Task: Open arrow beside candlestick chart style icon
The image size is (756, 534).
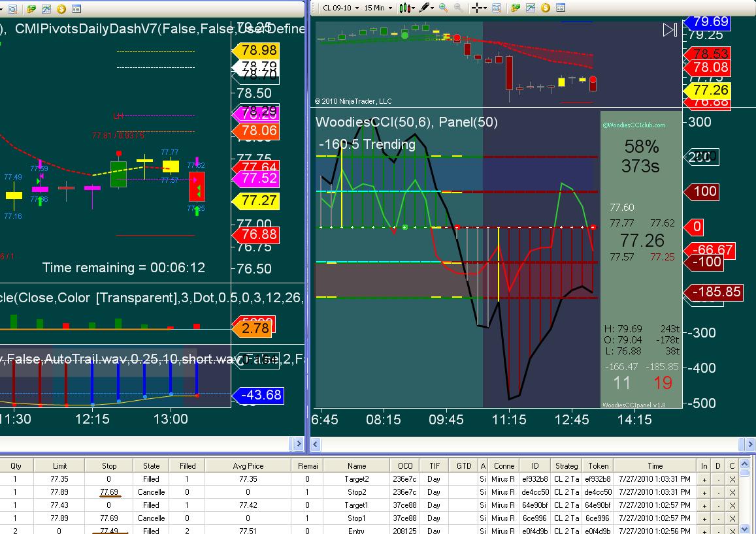Action: [x=413, y=8]
